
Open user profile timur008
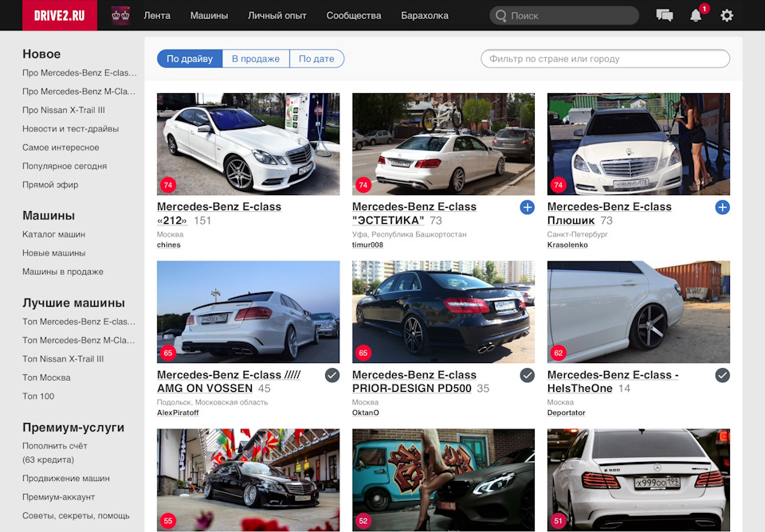(x=367, y=244)
